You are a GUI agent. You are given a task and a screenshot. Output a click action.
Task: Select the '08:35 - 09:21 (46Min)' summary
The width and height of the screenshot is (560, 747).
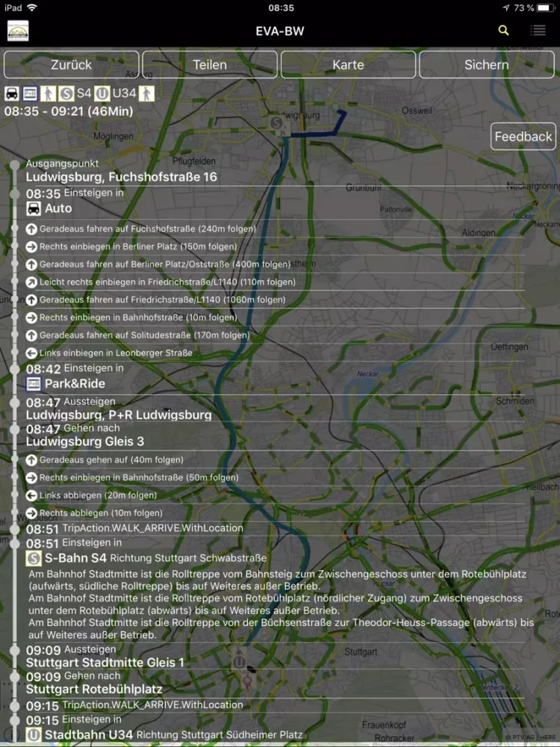(69, 111)
